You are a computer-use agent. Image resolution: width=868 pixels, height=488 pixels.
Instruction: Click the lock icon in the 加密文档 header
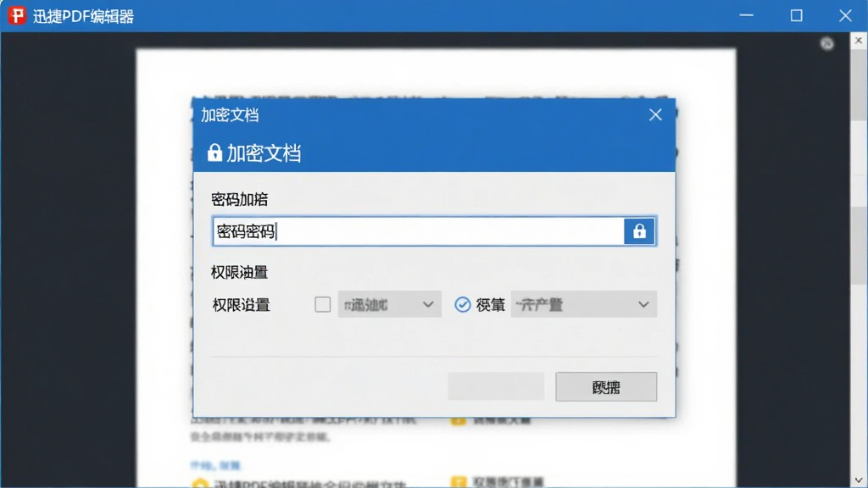(214, 152)
